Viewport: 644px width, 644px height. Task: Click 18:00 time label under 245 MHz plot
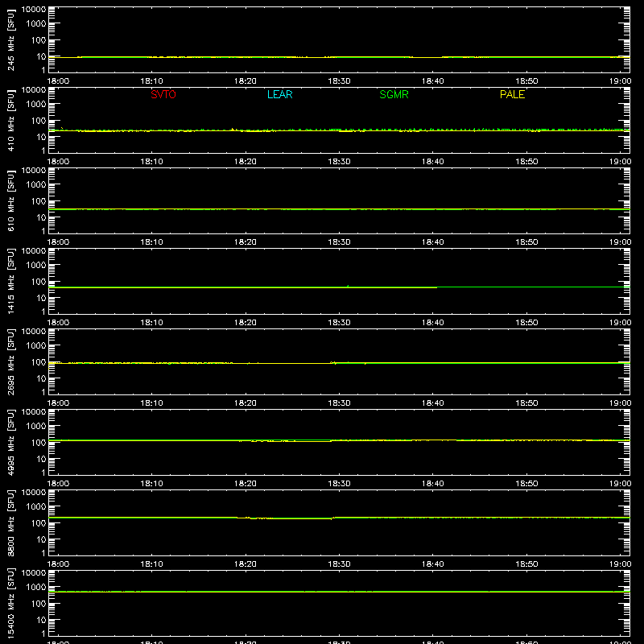click(58, 81)
